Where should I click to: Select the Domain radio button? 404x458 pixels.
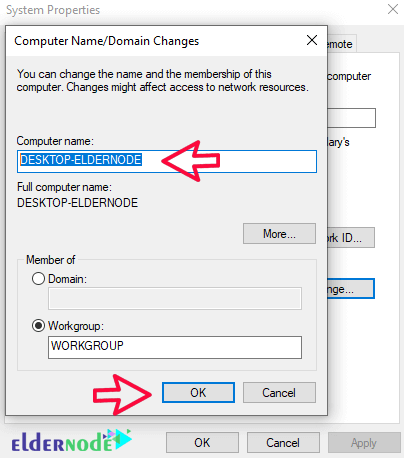(38, 278)
